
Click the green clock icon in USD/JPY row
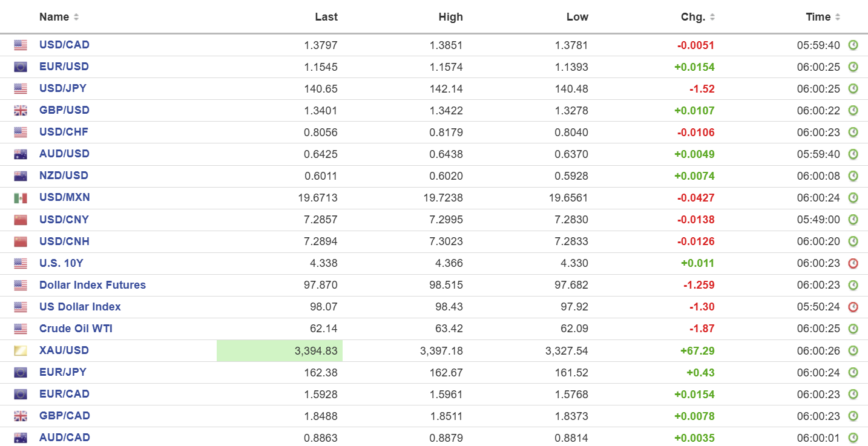click(853, 89)
